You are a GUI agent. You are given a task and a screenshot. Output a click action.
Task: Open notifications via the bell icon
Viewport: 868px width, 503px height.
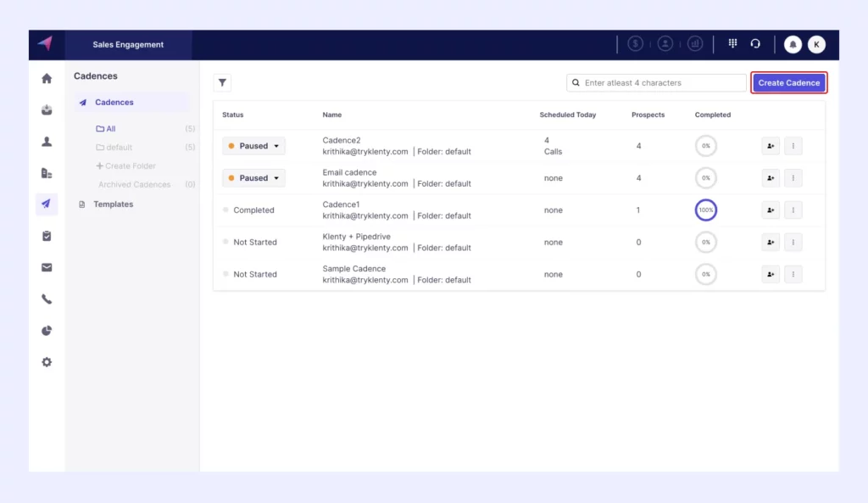coord(793,43)
